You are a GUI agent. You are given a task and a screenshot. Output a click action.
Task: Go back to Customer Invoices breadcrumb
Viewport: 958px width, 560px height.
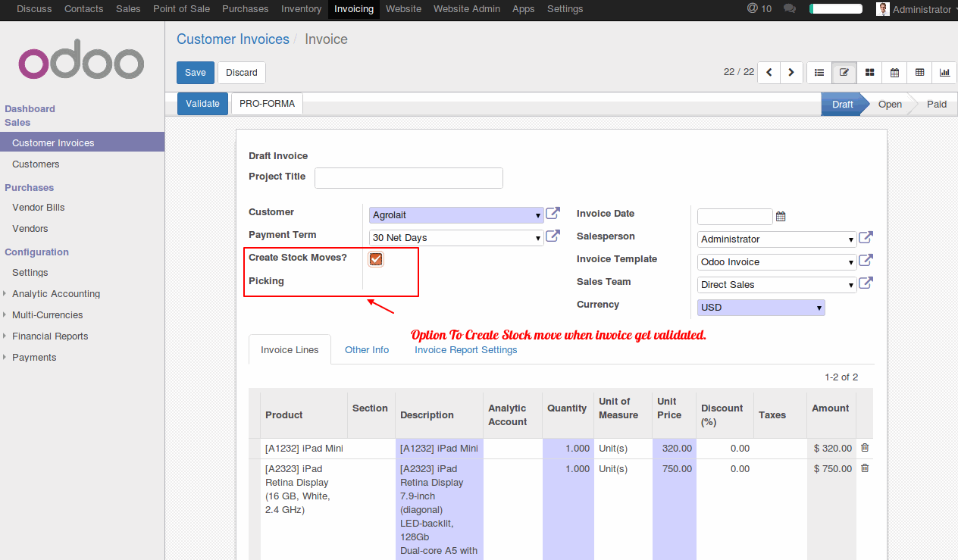point(233,39)
